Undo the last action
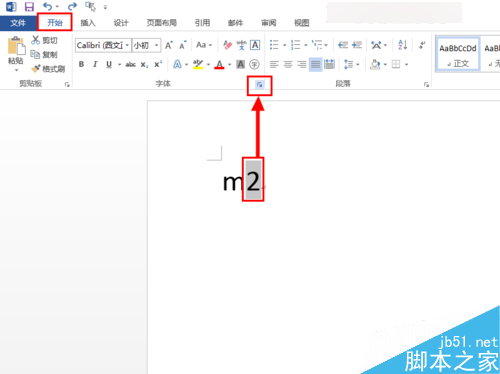The image size is (500, 374). [x=47, y=6]
